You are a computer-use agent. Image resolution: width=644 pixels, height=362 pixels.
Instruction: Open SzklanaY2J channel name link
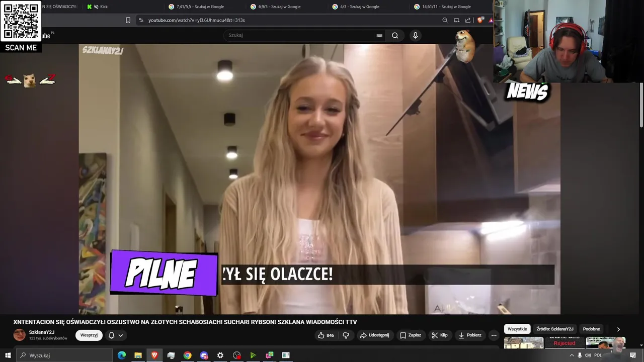(41, 332)
